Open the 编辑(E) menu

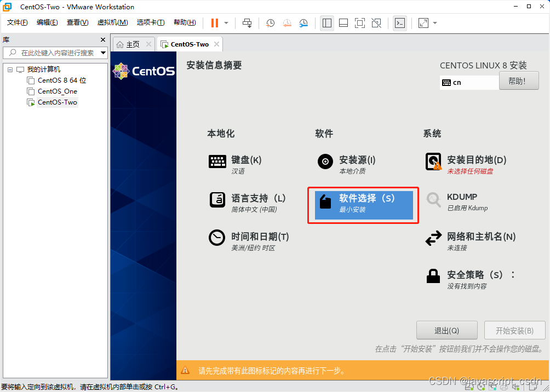47,22
